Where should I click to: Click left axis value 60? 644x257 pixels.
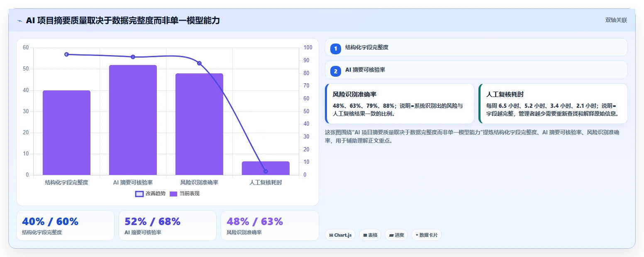point(26,48)
